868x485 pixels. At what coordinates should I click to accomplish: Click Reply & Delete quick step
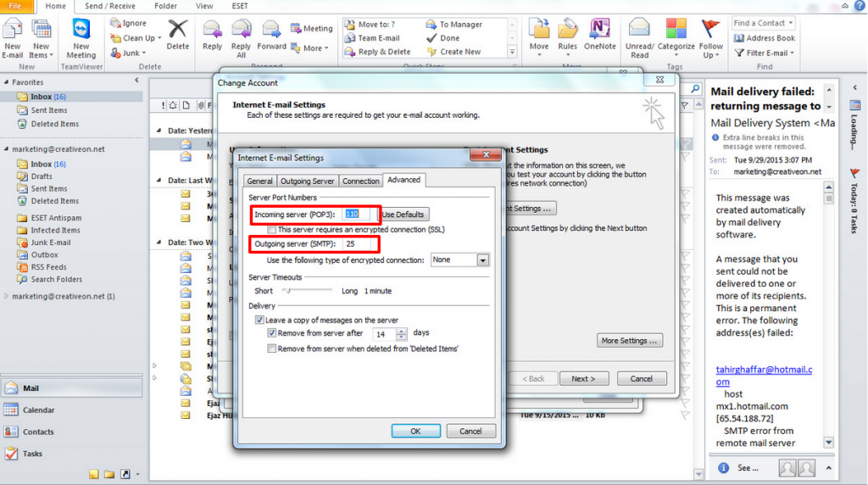pos(377,52)
